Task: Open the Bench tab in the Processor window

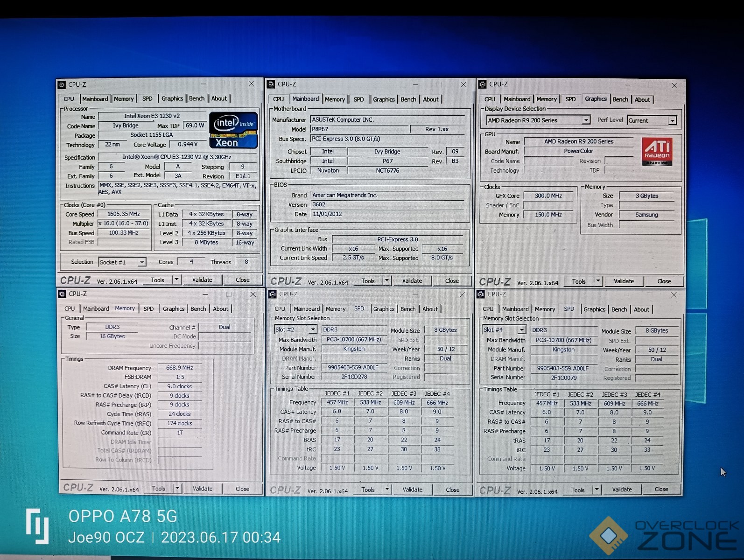Action: (197, 98)
